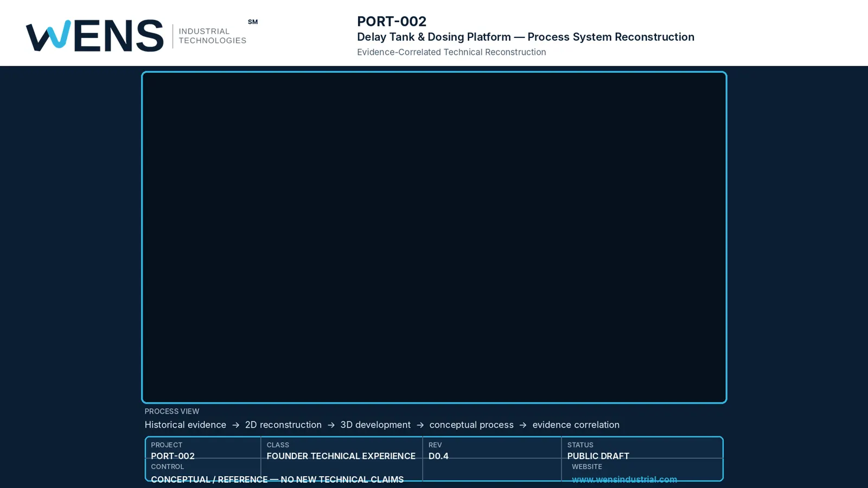Click the 'PROCESS VIEW' label
Image resolution: width=868 pixels, height=488 pixels.
172,412
